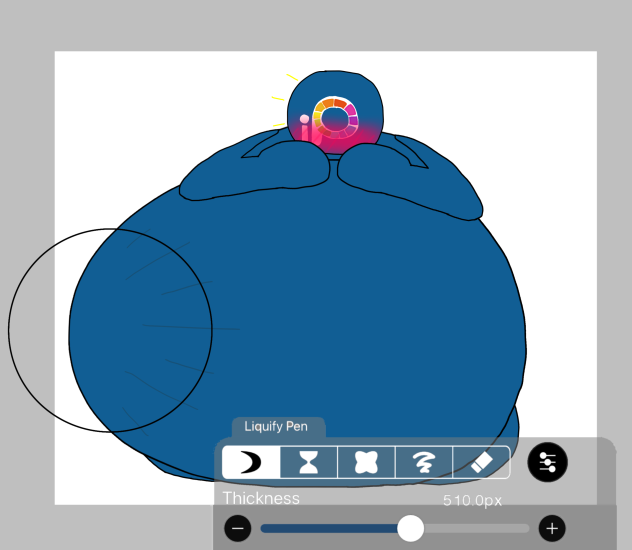Click the rainbow ring logo on the canvas

coord(335,117)
